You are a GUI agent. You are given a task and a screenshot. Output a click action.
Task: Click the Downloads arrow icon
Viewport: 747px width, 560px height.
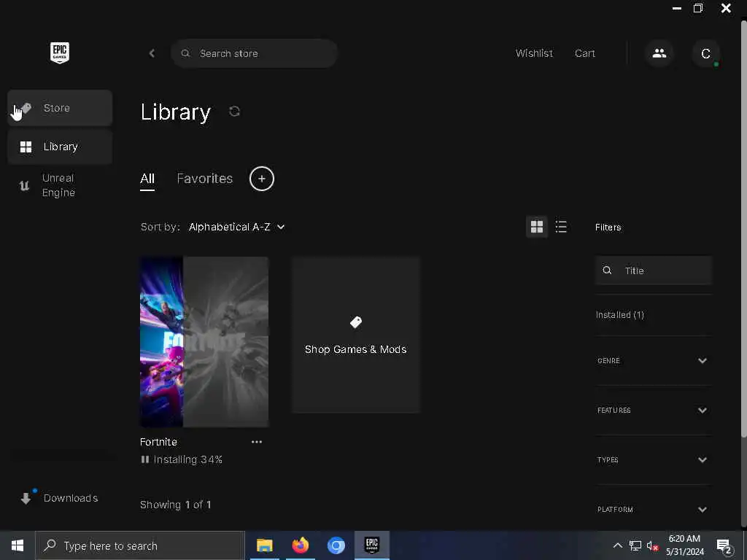coord(26,498)
